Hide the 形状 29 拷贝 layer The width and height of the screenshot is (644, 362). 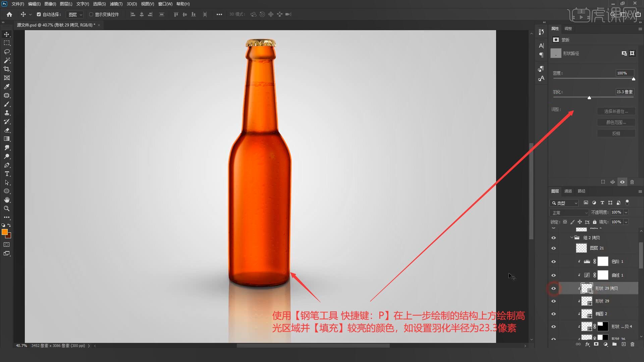coord(554,288)
